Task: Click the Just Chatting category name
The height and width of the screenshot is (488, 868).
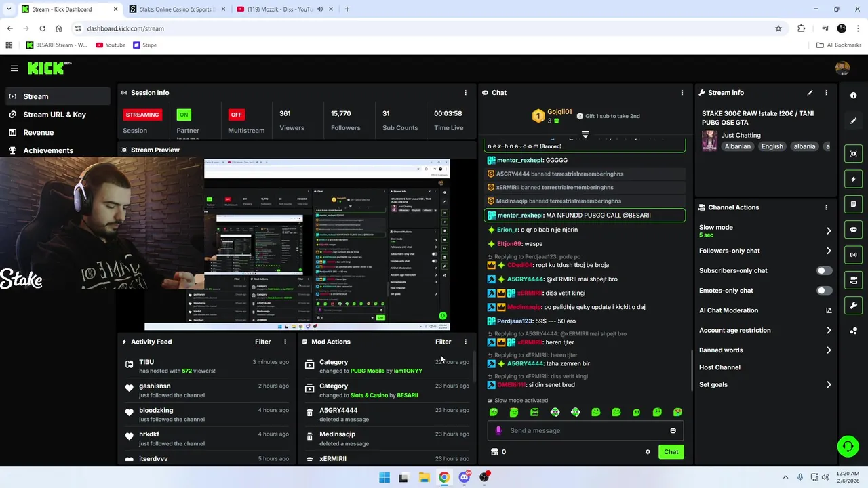Action: tap(741, 135)
